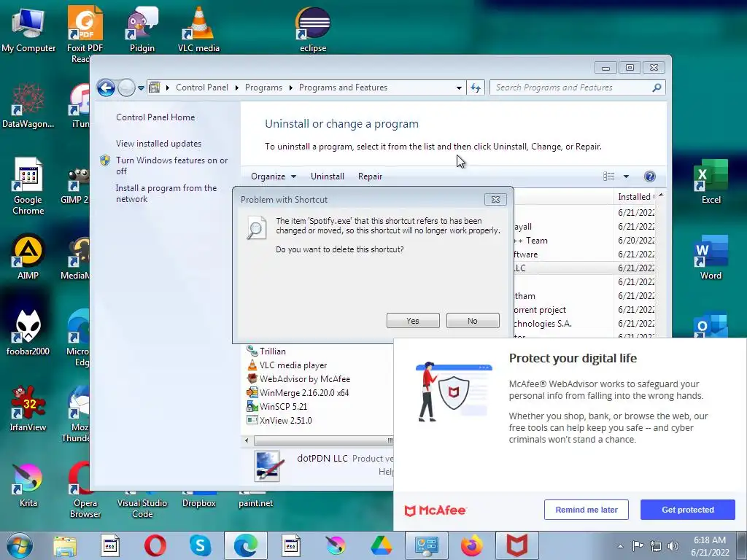Launch foobar2000 desktop icon
The width and height of the screenshot is (747, 560).
pos(28,332)
